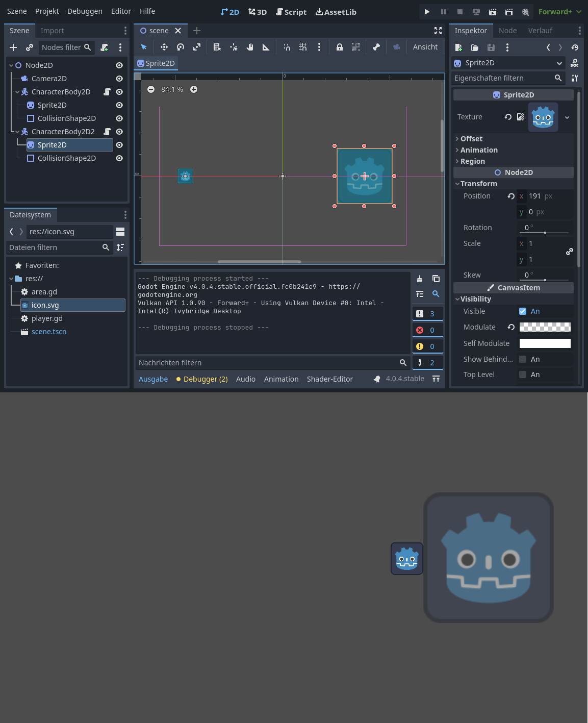
Task: Adjust the Rotation slider
Action: (545, 233)
